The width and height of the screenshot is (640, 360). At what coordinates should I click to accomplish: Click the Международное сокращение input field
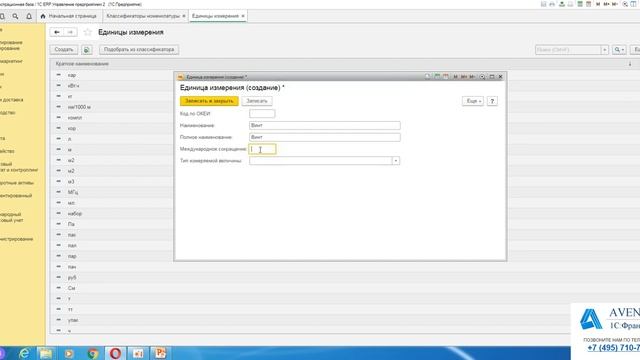click(x=262, y=149)
